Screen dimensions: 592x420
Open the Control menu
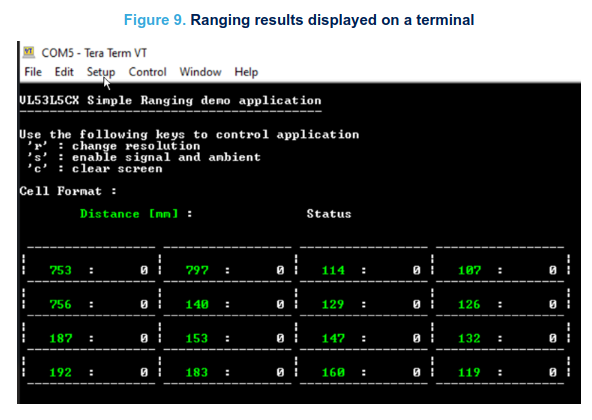[x=147, y=72]
